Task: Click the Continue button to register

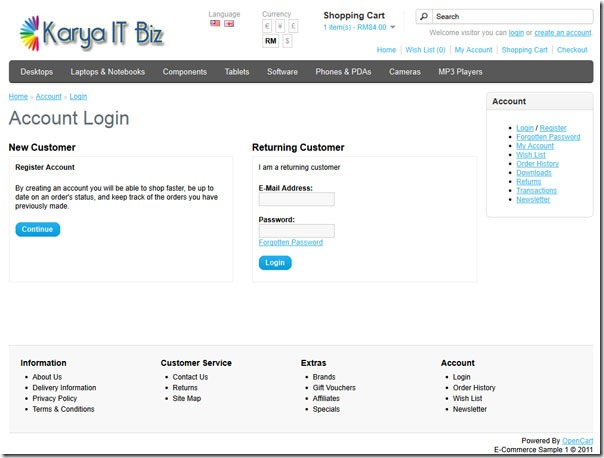Action: point(37,229)
